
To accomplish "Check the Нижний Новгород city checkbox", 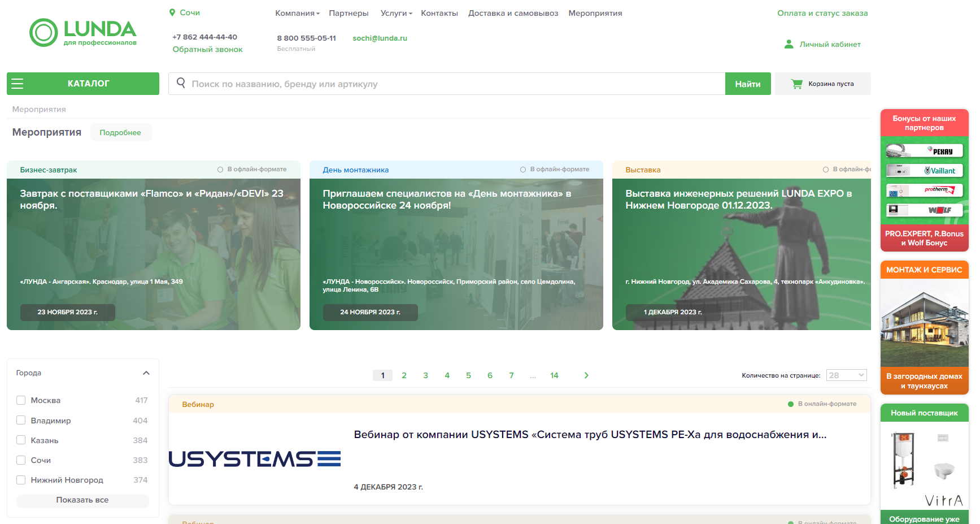I will click(21, 480).
